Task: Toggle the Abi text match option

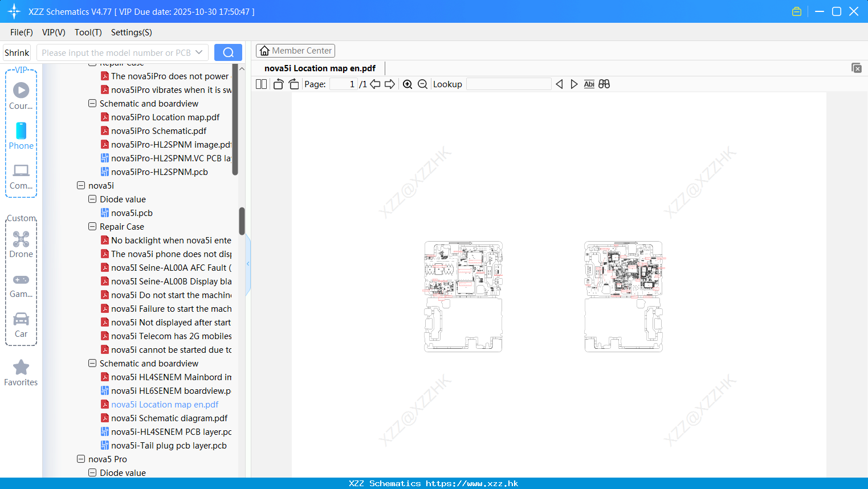Action: pos(589,84)
